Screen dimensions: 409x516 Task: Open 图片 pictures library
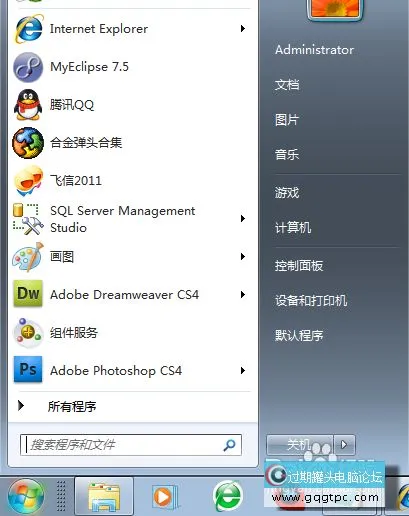click(287, 120)
